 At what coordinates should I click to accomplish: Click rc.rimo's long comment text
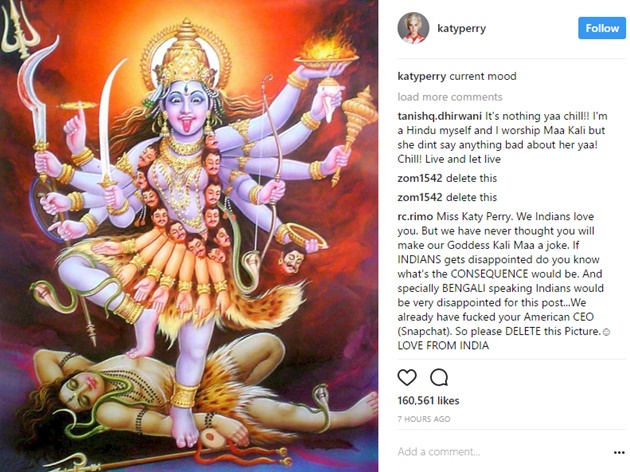point(504,281)
